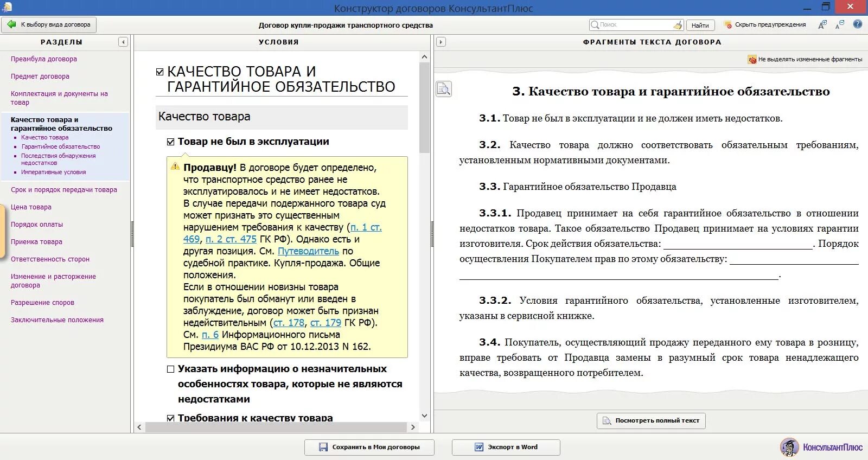Open link 'п. 1 ст. 469'
Image resolution: width=868 pixels, height=460 pixels.
point(366,227)
